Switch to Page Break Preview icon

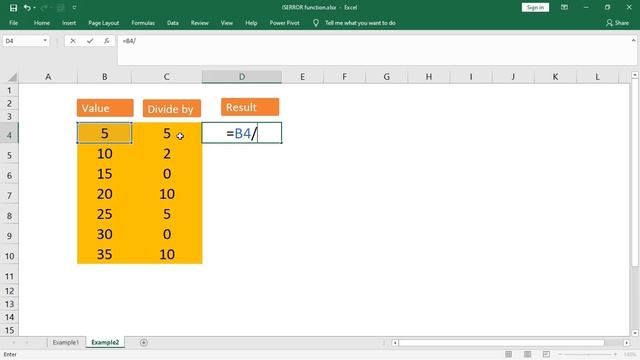546,354
